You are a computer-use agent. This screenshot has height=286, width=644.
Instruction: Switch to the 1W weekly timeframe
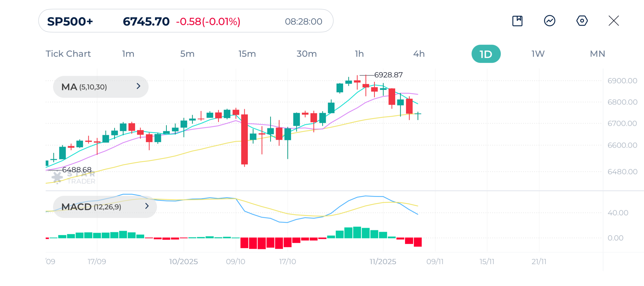(538, 54)
